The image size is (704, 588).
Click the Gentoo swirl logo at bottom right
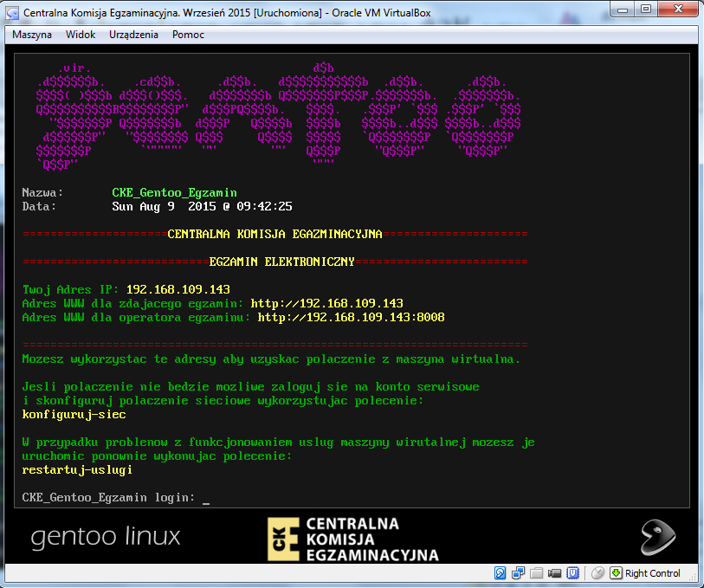(x=657, y=537)
